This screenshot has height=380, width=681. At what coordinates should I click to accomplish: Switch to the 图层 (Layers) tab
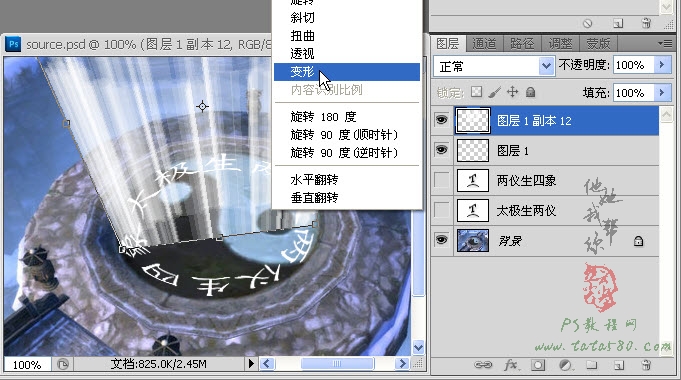(x=448, y=43)
